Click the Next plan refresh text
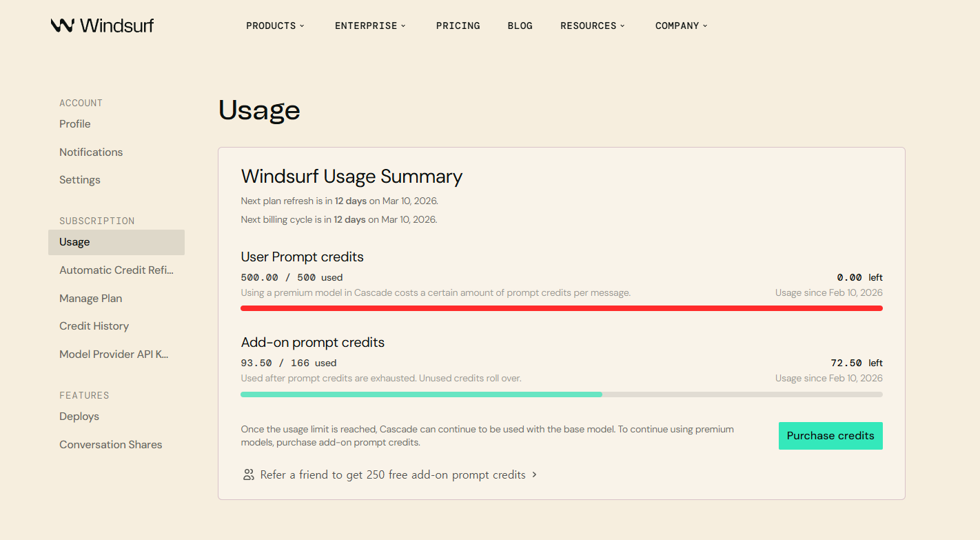Image resolution: width=980 pixels, height=540 pixels. 340,201
